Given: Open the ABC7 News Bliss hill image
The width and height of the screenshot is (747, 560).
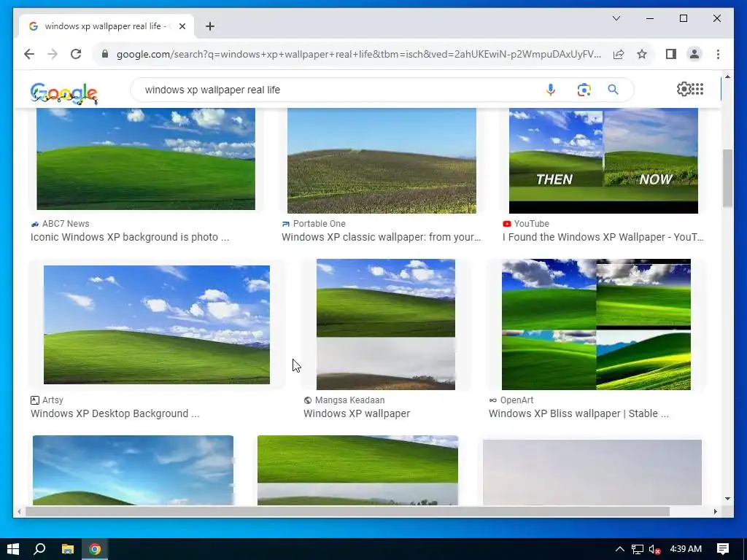Looking at the screenshot, I should tap(146, 158).
